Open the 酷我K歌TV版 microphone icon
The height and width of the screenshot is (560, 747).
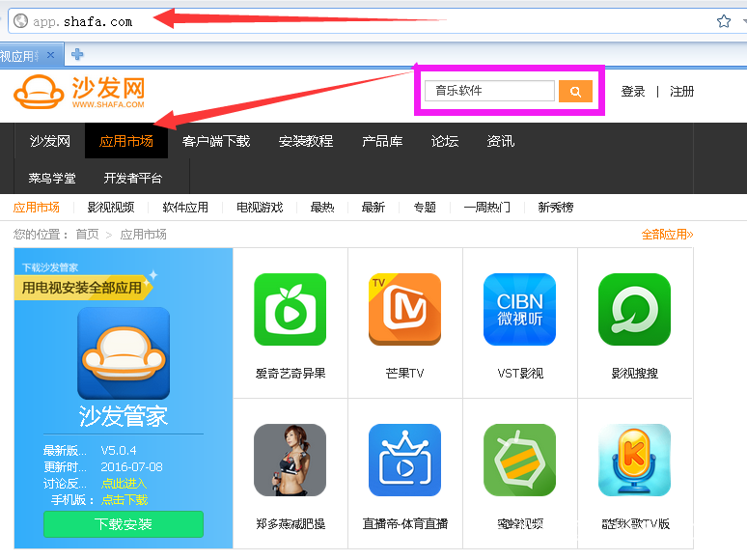(x=635, y=460)
